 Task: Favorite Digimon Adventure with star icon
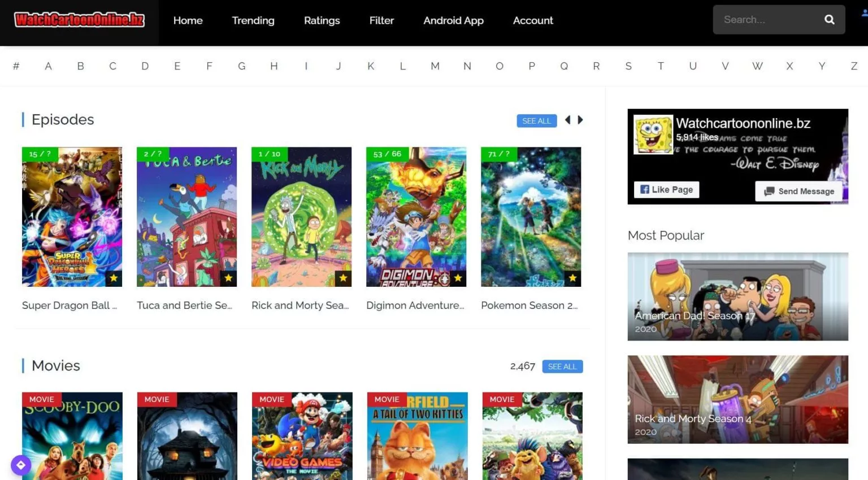(x=458, y=278)
